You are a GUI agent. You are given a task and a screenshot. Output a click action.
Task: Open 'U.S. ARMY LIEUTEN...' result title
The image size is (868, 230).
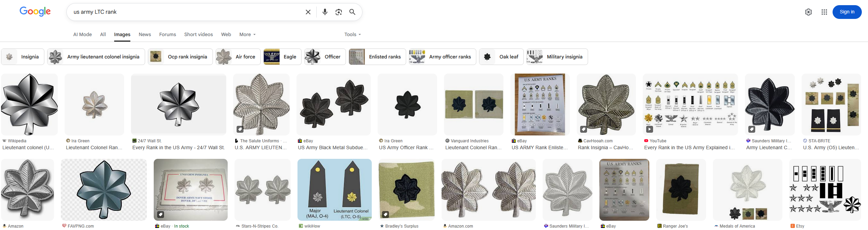coord(261,147)
